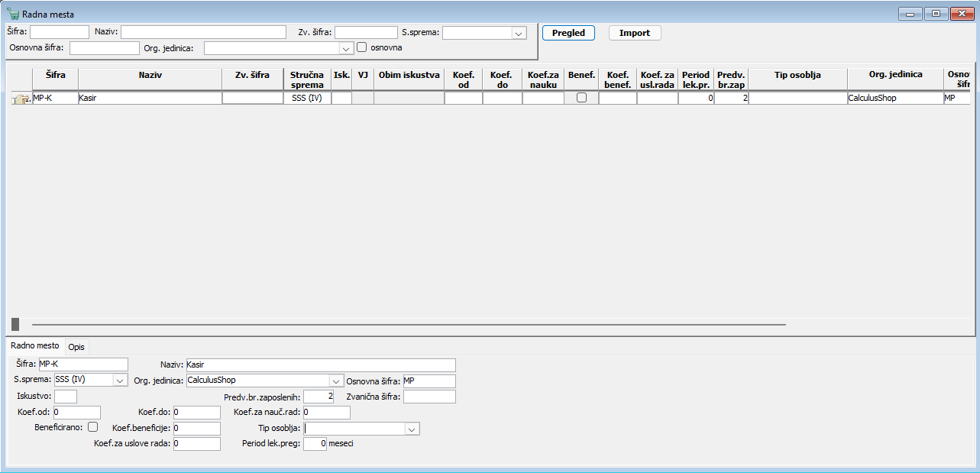Toggle the Benef. checkbox in the Kasir row
980x473 pixels.
tap(581, 98)
